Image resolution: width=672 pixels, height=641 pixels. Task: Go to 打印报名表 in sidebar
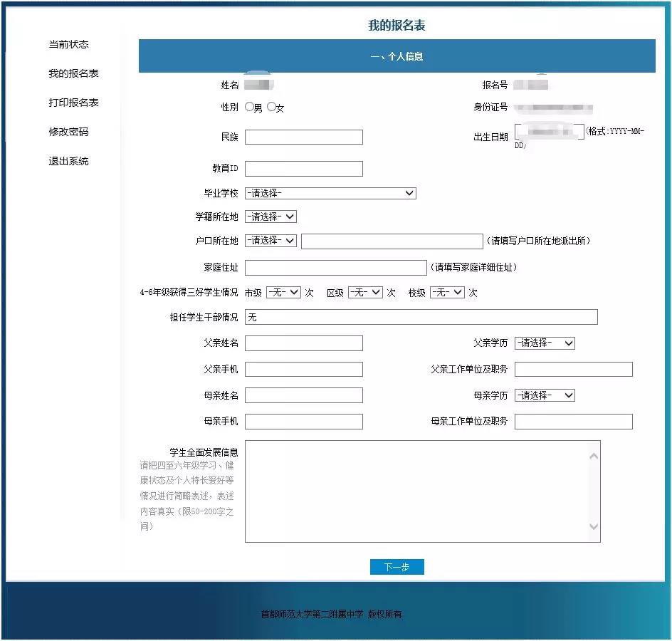click(73, 103)
